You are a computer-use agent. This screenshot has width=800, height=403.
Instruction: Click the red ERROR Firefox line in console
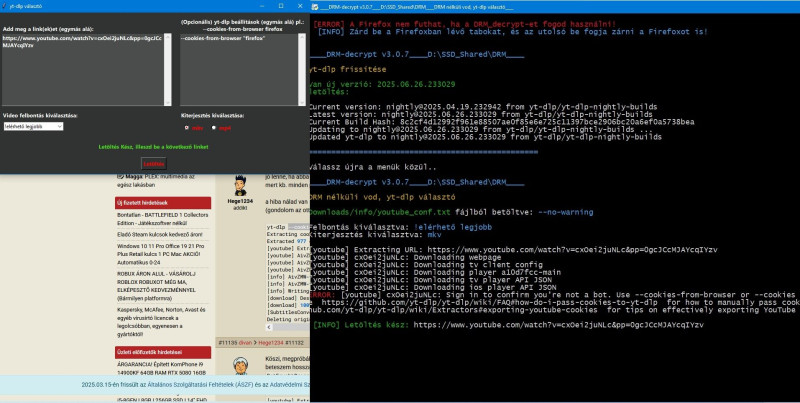click(464, 24)
